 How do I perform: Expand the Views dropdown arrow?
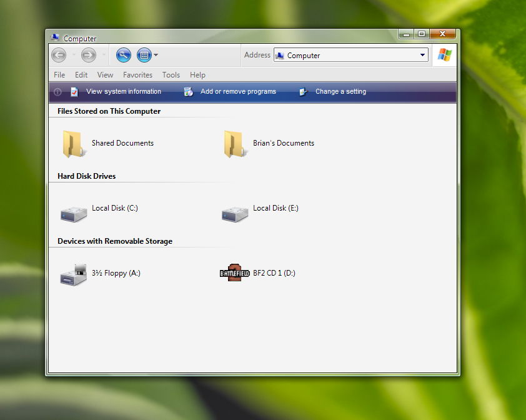pos(156,55)
